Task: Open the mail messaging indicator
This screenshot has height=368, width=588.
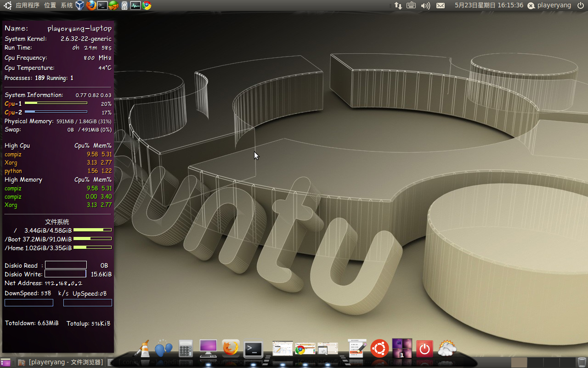Action: tap(441, 6)
